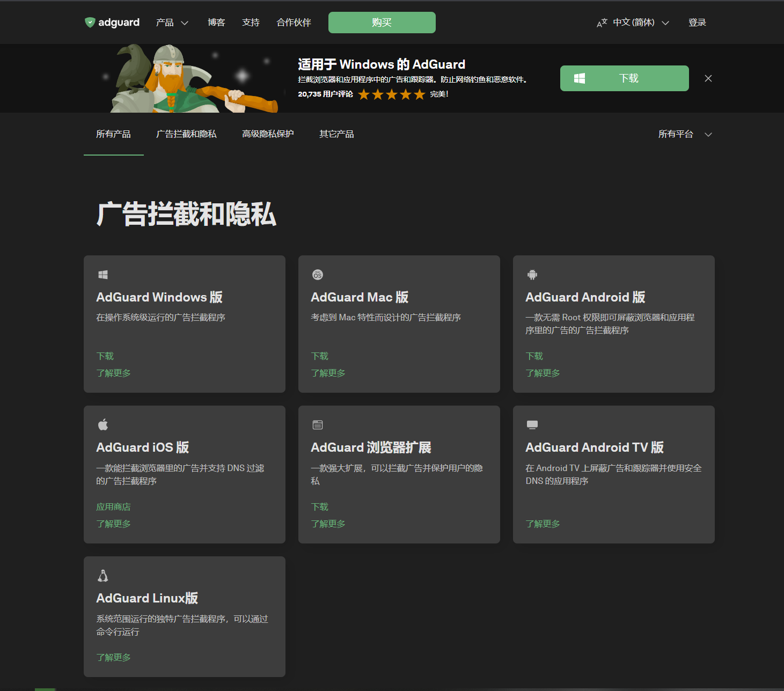
Task: Click 了解更多 on AdGuard Android card
Action: click(543, 373)
